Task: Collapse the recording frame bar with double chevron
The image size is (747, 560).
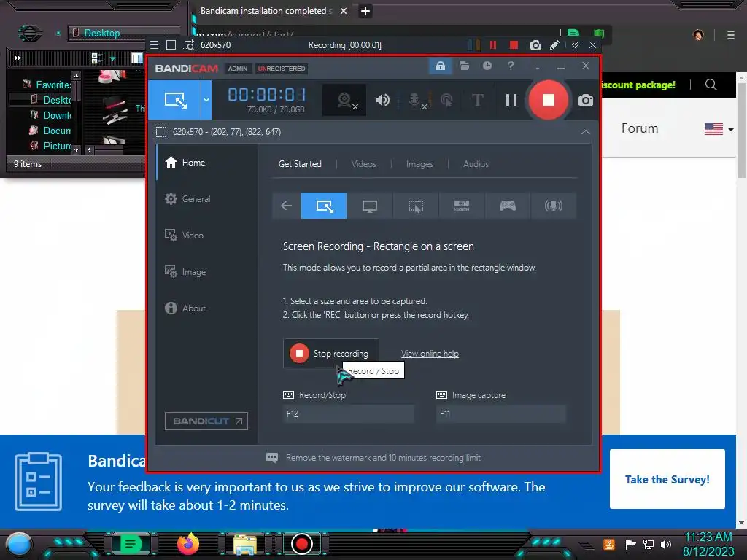Action: [575, 44]
